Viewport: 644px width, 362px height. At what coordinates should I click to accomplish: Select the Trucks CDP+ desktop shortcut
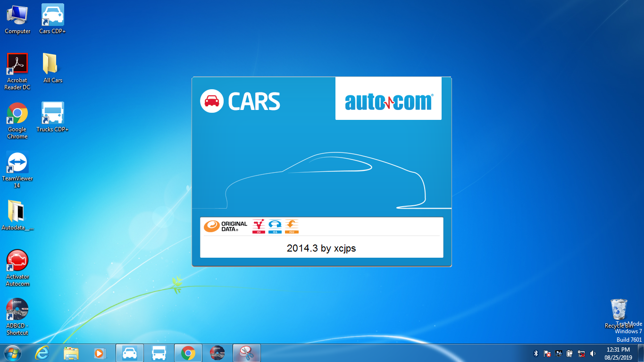point(52,117)
